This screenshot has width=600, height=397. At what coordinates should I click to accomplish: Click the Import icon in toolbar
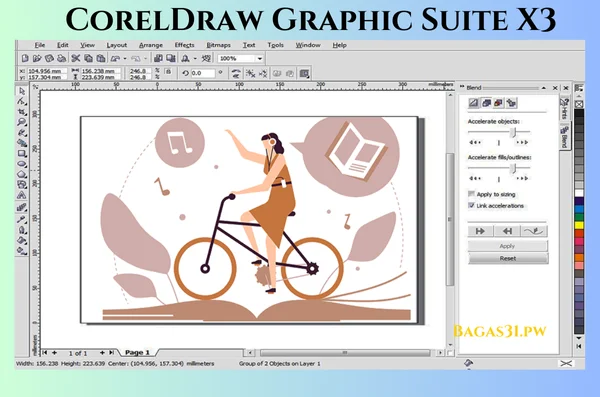(x=158, y=58)
